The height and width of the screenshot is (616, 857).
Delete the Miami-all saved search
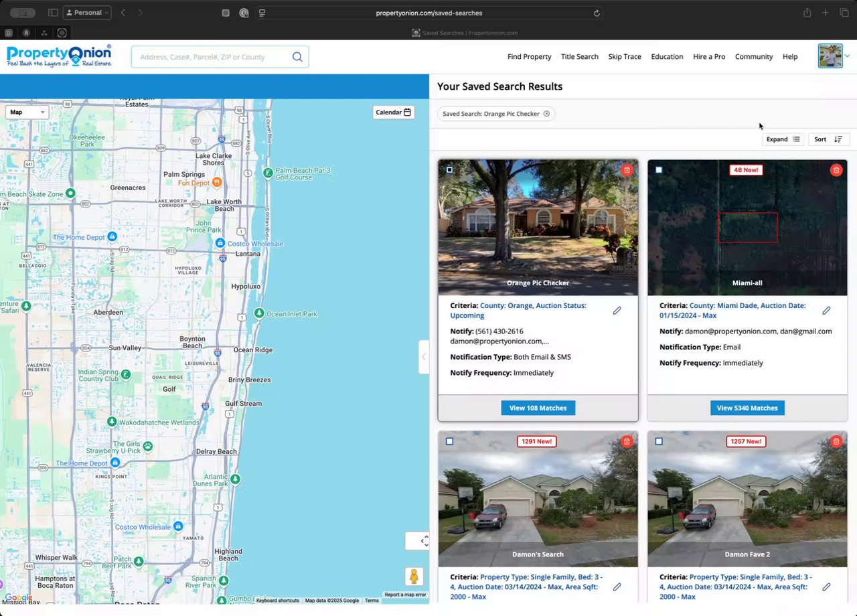tap(836, 170)
